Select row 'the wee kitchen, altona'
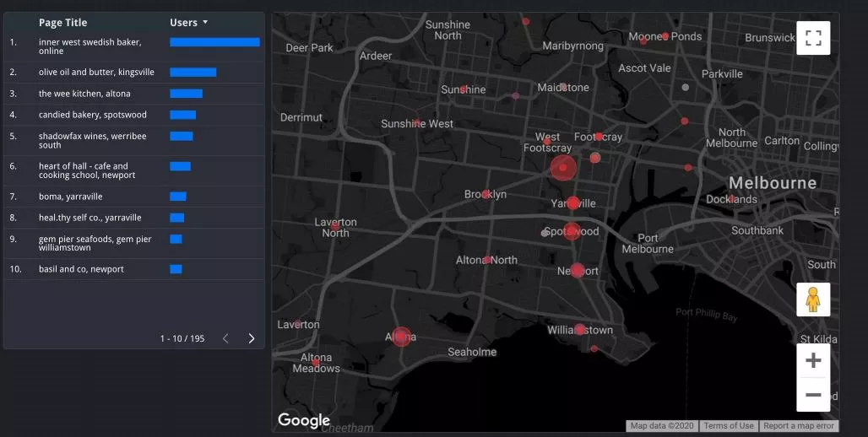868x437 pixels. pyautogui.click(x=134, y=94)
